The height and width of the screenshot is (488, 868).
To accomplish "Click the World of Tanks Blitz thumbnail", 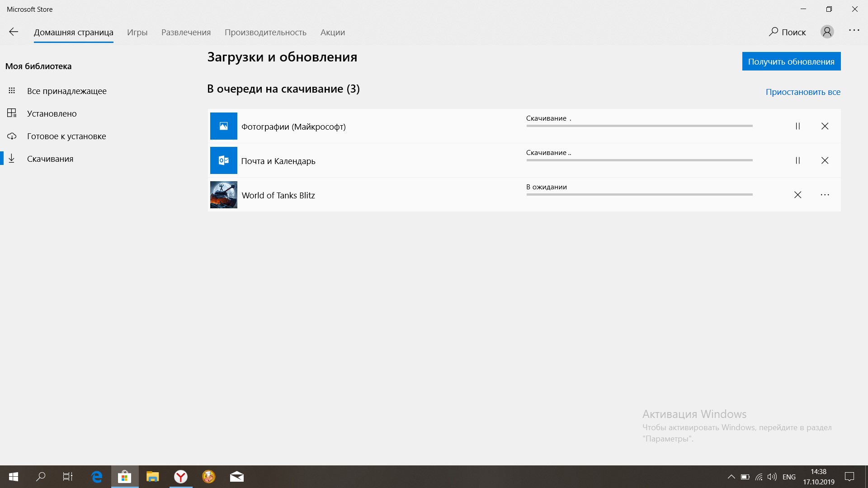I will (224, 195).
